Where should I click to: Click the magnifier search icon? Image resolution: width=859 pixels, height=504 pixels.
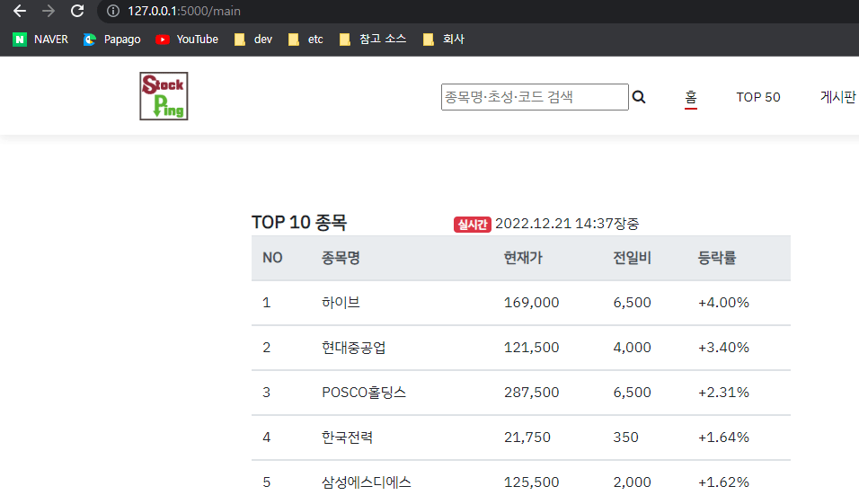tap(639, 97)
